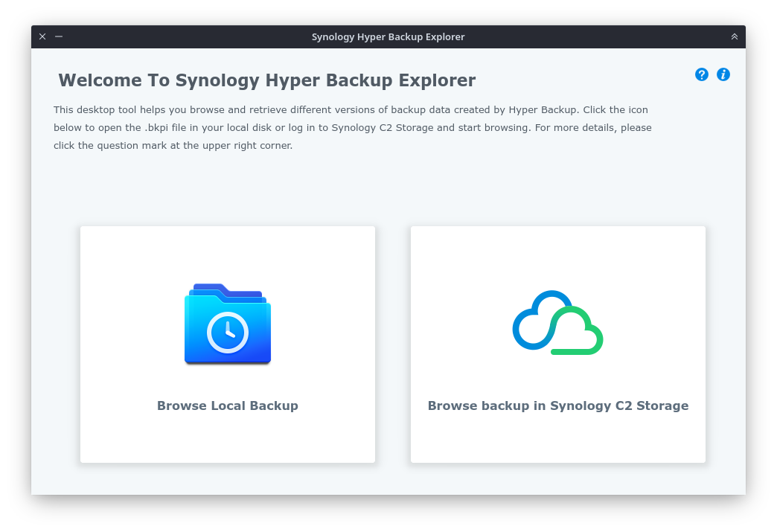Click the title bar text Synology Hyper Backup Explorer
The height and width of the screenshot is (532, 777).
tap(388, 36)
